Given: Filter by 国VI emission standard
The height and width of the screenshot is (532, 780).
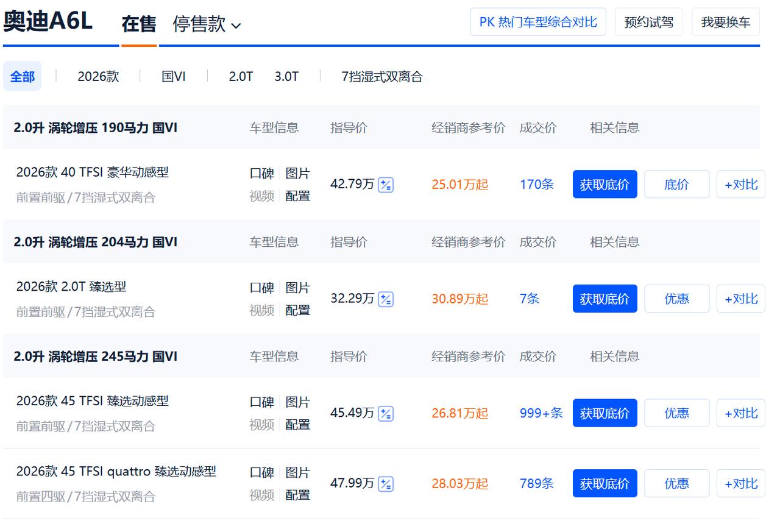Looking at the screenshot, I should (174, 77).
